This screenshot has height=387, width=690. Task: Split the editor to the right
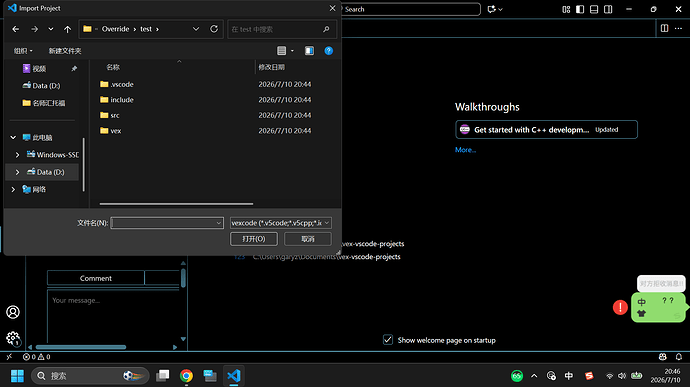(664, 28)
